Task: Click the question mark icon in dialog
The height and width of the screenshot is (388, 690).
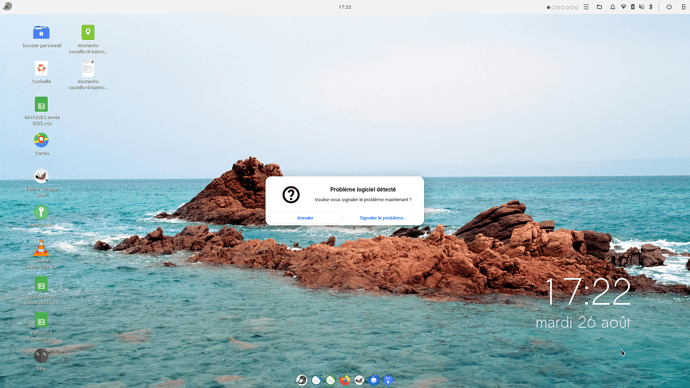Action: [x=291, y=194]
